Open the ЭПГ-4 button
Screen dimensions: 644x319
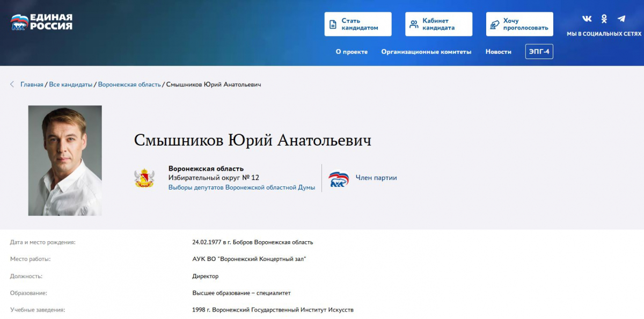pyautogui.click(x=539, y=52)
